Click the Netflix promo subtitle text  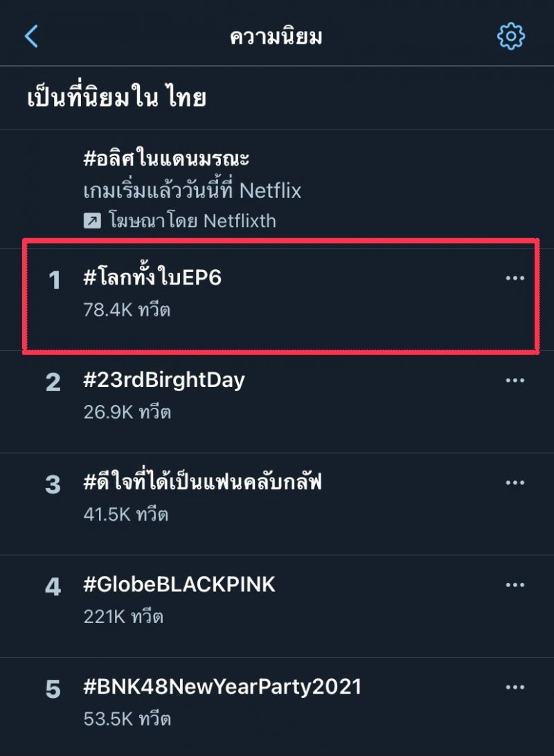192,190
